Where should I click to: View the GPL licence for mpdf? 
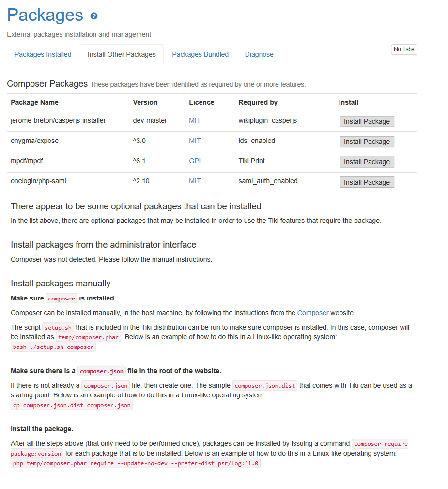pos(195,161)
